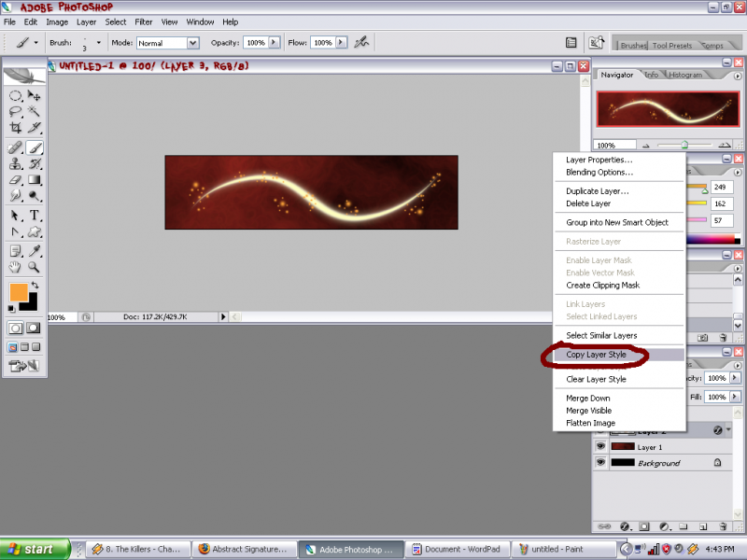Switch to Document - WordPad taskbar button
Image resolution: width=747 pixels, height=560 pixels.
point(458,549)
